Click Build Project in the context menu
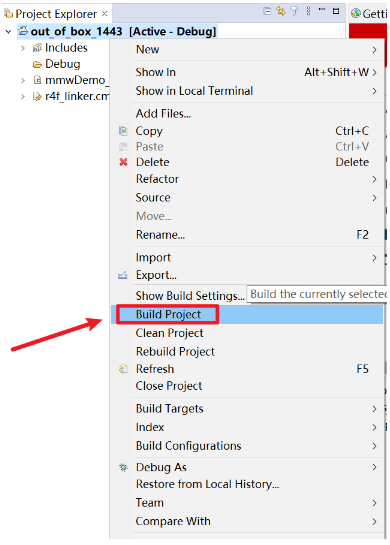Viewport: 390px width, 545px height. (247, 315)
